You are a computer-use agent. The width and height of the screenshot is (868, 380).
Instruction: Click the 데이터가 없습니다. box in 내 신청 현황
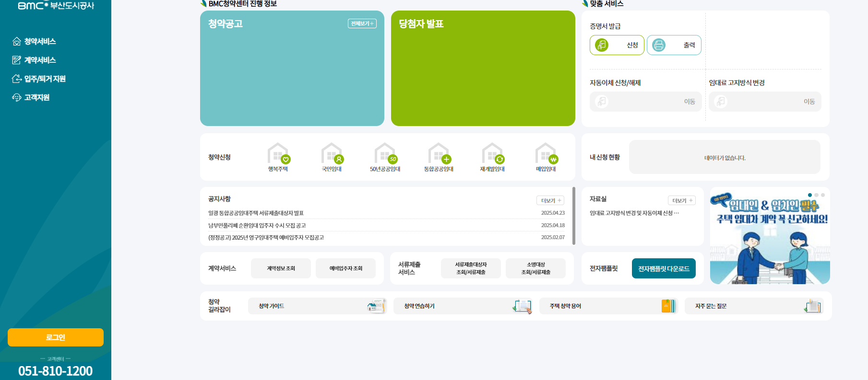coord(725,157)
